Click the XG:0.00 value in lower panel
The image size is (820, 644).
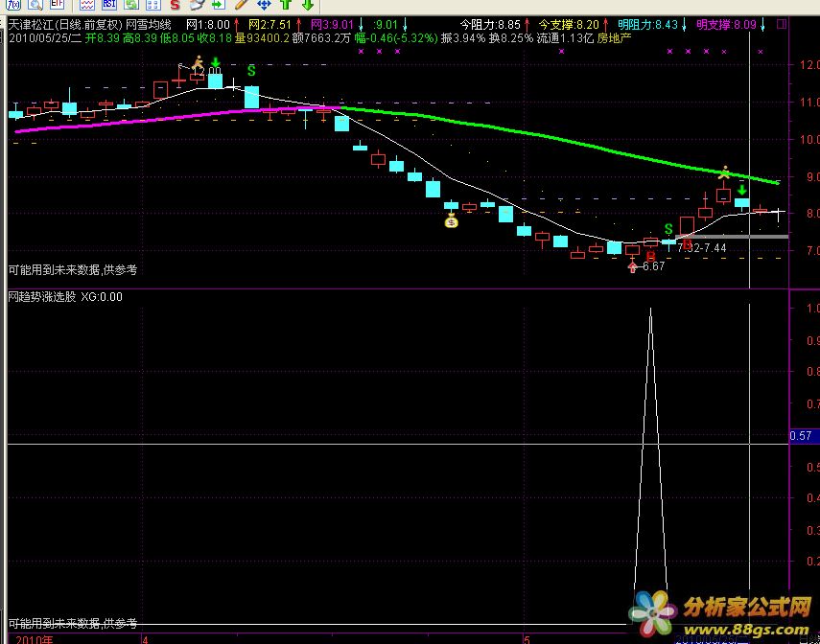(x=102, y=297)
